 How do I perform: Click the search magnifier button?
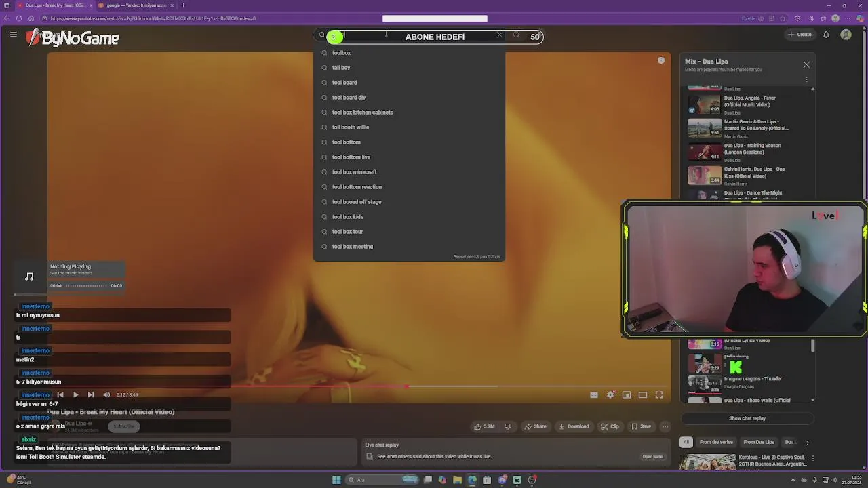(517, 35)
